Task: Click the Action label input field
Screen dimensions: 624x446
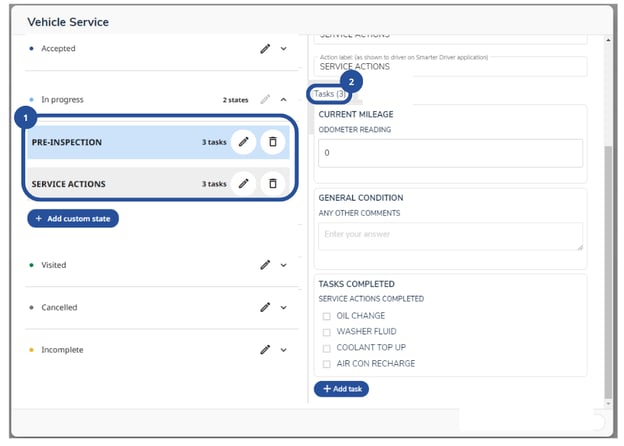Action: click(450, 66)
